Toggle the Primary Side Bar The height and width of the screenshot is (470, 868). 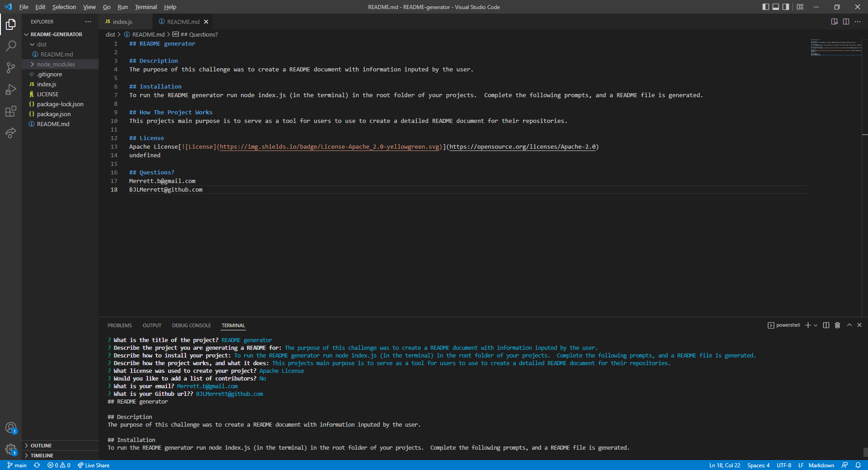tap(765, 7)
